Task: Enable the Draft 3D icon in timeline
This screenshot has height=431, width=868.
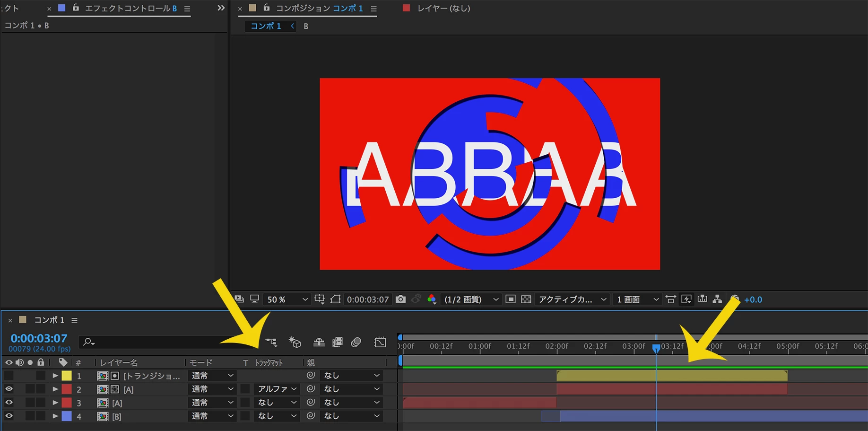Action: tap(295, 342)
